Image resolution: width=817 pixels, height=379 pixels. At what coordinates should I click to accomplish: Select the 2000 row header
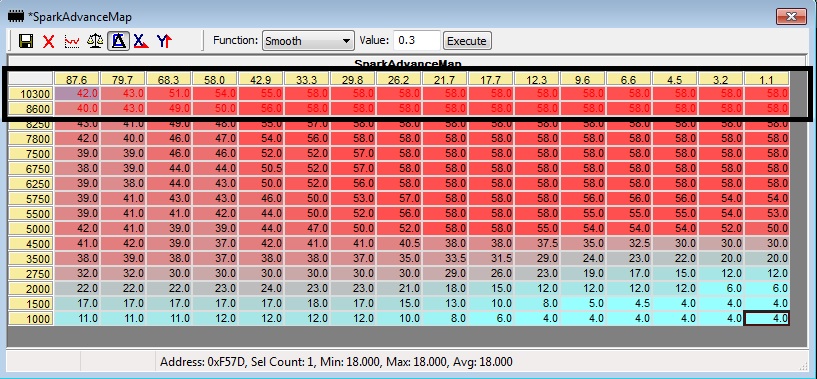tap(31, 289)
